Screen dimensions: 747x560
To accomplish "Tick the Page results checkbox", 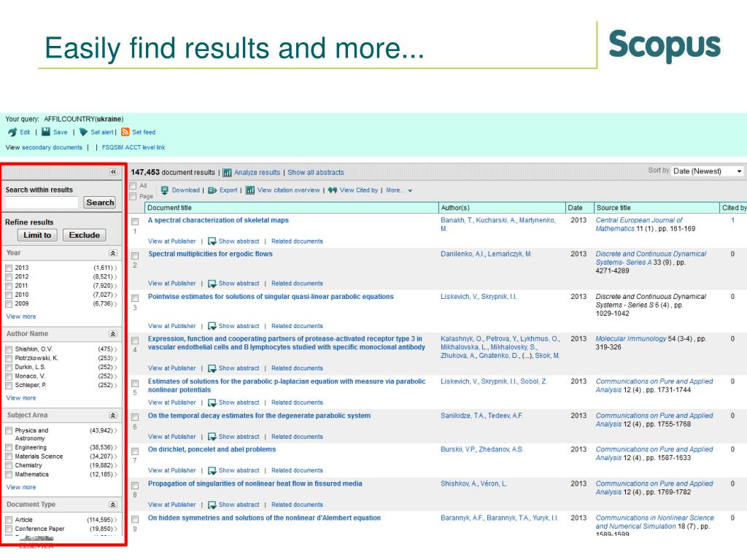I will (x=133, y=196).
